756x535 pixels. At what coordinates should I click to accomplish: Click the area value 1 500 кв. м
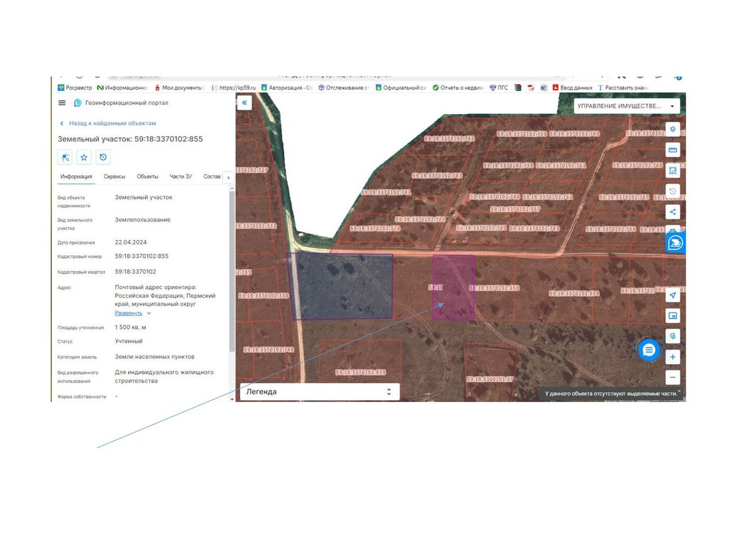(x=130, y=328)
